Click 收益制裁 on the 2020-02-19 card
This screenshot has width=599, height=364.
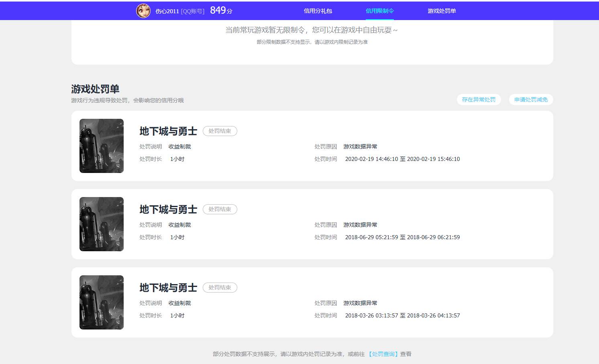click(179, 146)
